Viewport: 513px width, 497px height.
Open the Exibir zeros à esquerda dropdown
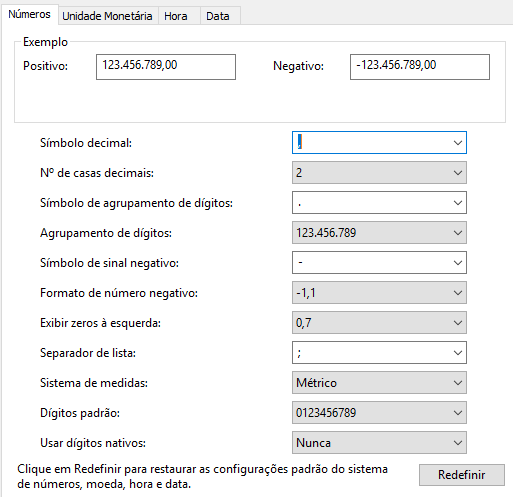point(379,323)
